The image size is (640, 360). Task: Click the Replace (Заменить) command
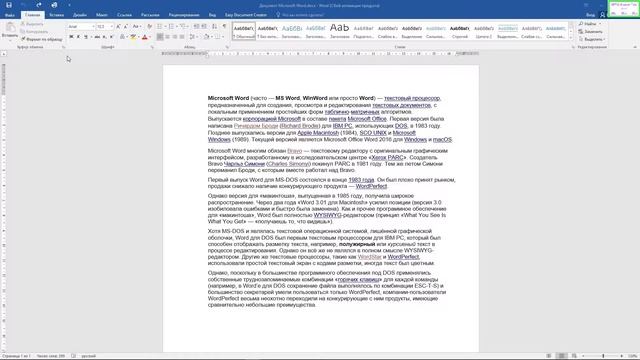pos(590,31)
